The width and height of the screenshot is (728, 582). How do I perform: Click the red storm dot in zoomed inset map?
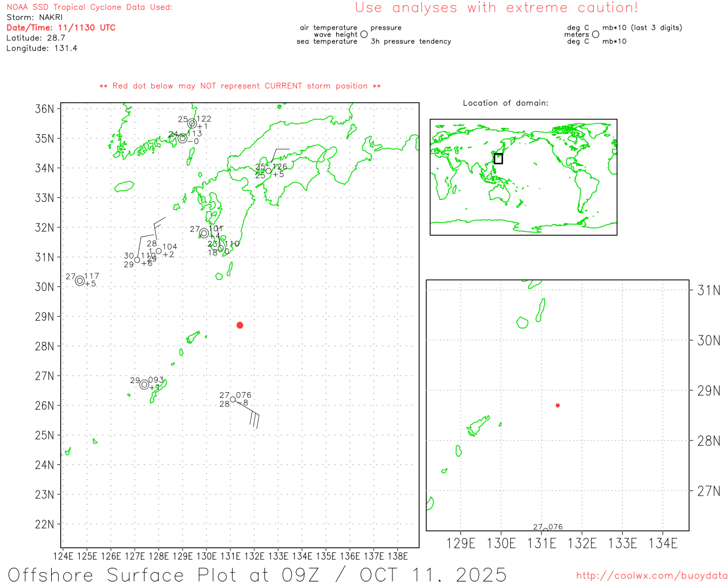(x=557, y=405)
